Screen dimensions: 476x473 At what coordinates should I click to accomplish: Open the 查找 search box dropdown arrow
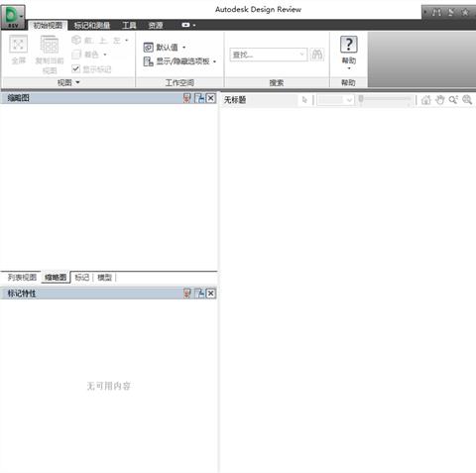point(301,55)
